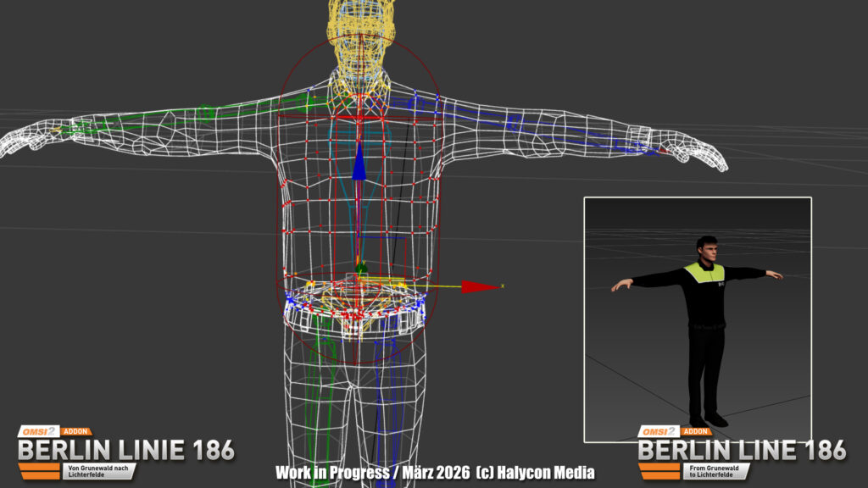This screenshot has height=488, width=868.
Task: Open the rendered character preview thumbnail
Action: tap(697, 319)
